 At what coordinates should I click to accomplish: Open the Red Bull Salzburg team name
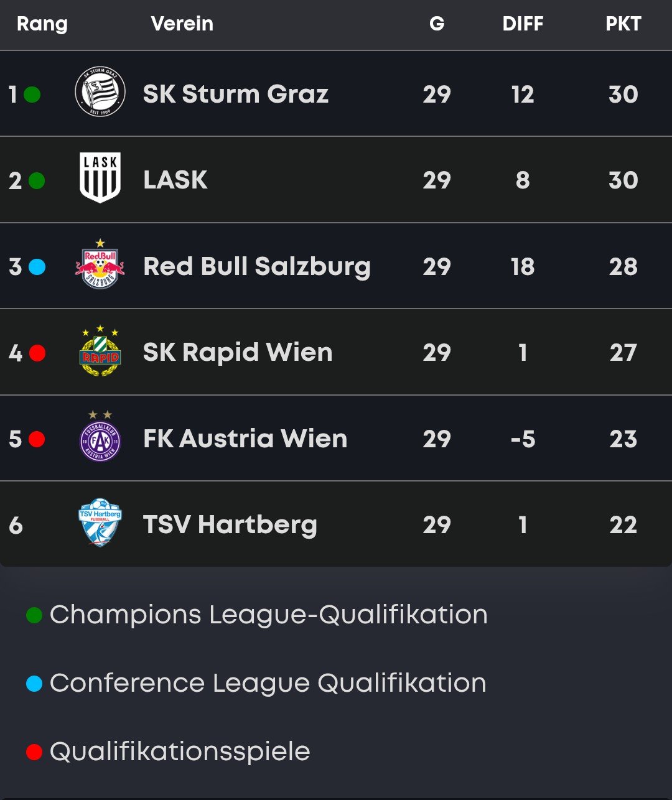(256, 266)
